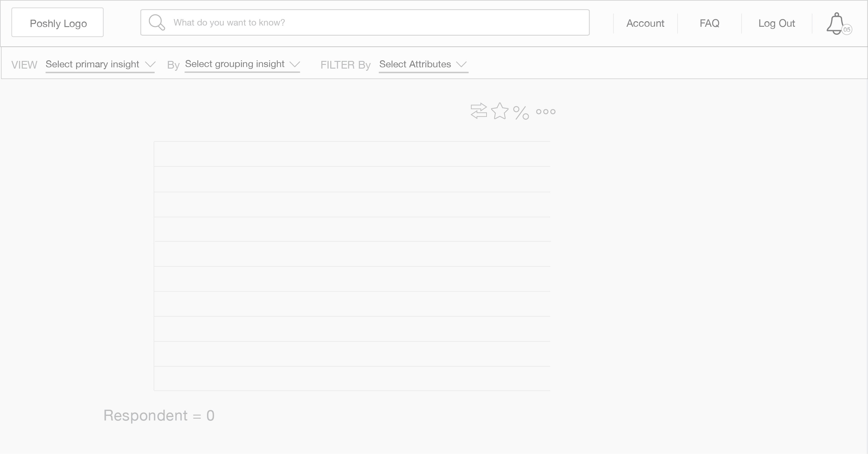868x454 pixels.
Task: Open the notifications bell icon
Action: 836,24
